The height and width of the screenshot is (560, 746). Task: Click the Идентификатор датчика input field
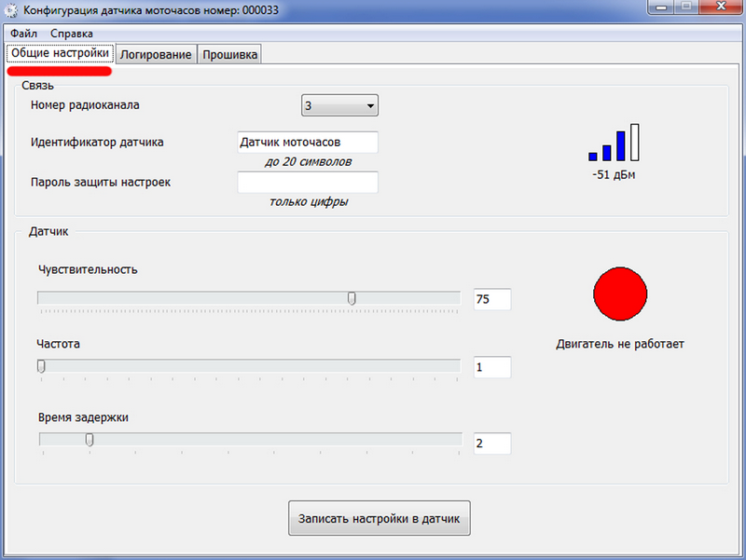[308, 143]
